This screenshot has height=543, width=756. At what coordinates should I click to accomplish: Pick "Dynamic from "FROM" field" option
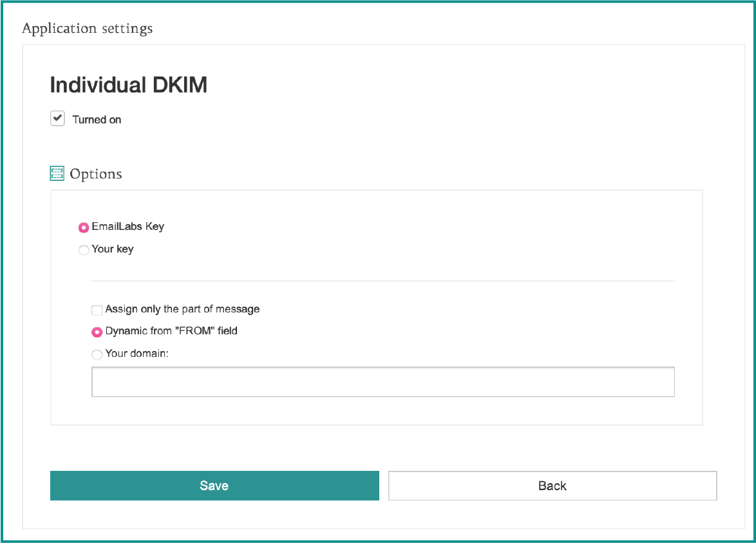point(97,332)
